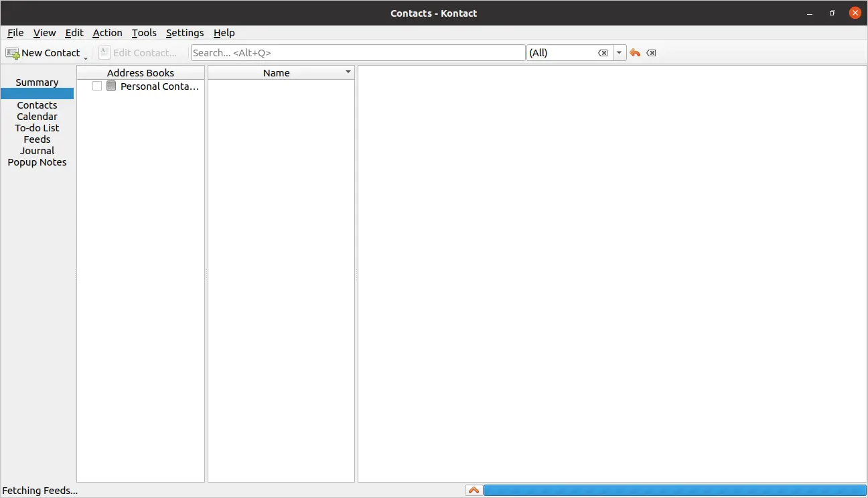Open the Settings menu
The image size is (868, 498).
(x=185, y=33)
